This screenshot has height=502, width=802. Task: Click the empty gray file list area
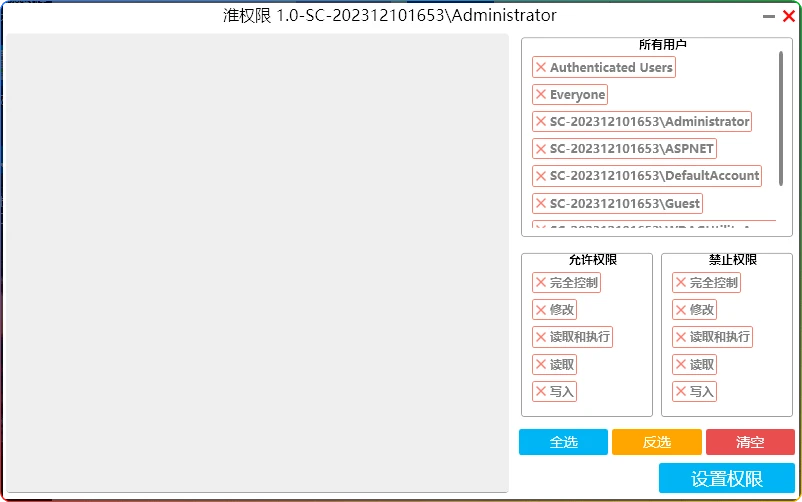(x=257, y=263)
